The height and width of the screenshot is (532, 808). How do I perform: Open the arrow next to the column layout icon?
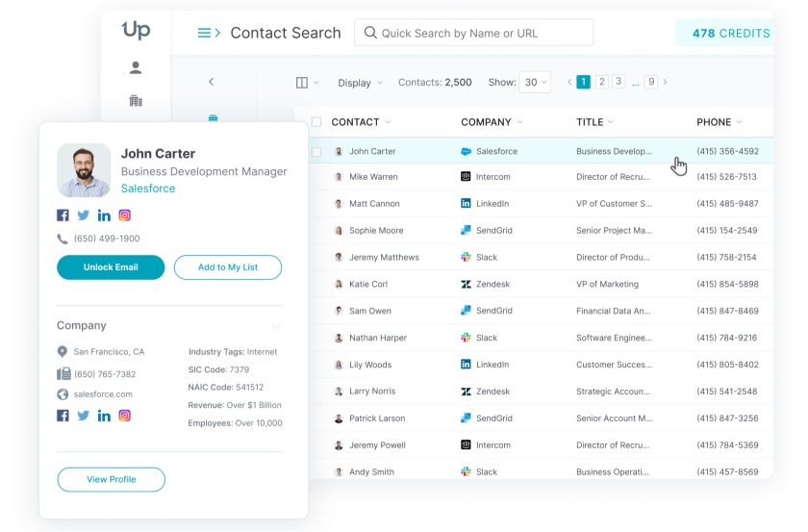pos(316,83)
